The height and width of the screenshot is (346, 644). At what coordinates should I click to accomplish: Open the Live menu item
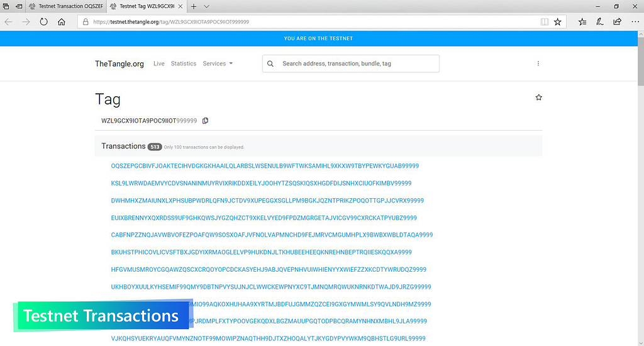pyautogui.click(x=159, y=64)
